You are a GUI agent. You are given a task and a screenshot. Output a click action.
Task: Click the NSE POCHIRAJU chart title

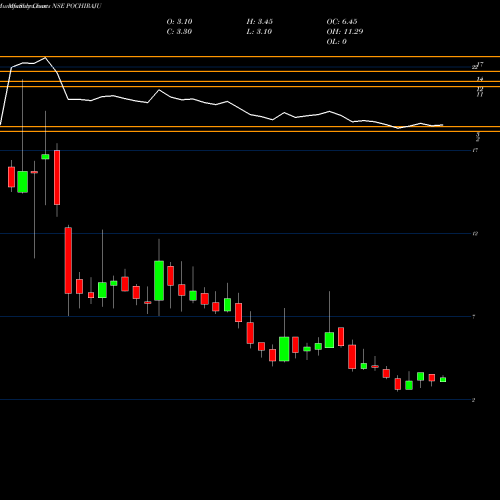click(x=77, y=6)
